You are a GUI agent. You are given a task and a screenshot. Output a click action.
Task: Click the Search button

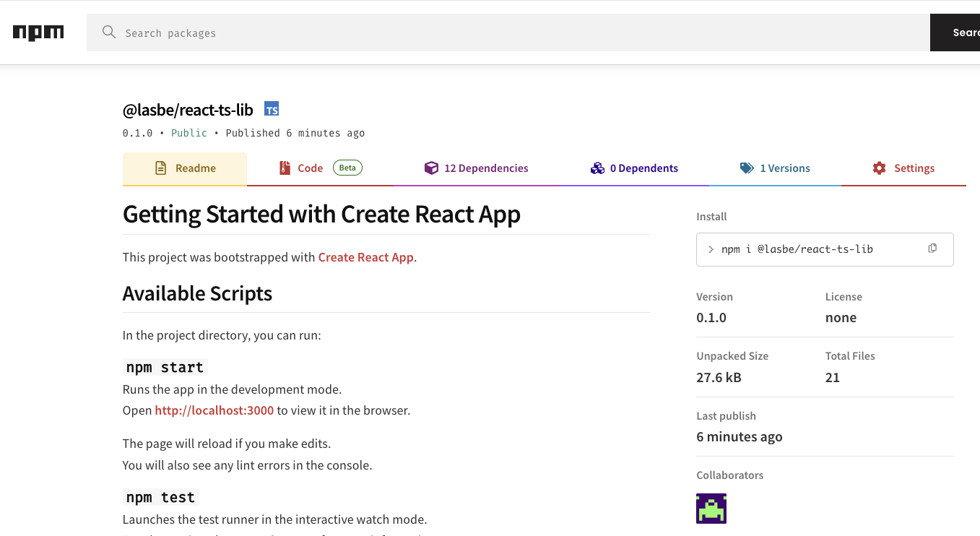(955, 33)
